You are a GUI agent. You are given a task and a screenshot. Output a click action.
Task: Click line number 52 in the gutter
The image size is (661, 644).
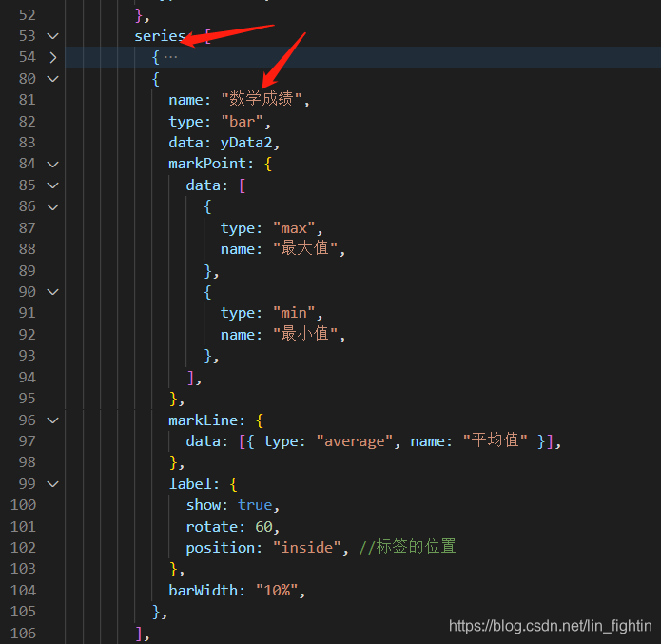click(x=28, y=15)
